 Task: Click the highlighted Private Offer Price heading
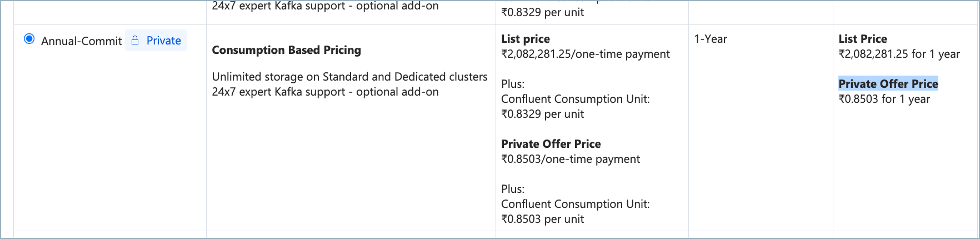(x=888, y=84)
